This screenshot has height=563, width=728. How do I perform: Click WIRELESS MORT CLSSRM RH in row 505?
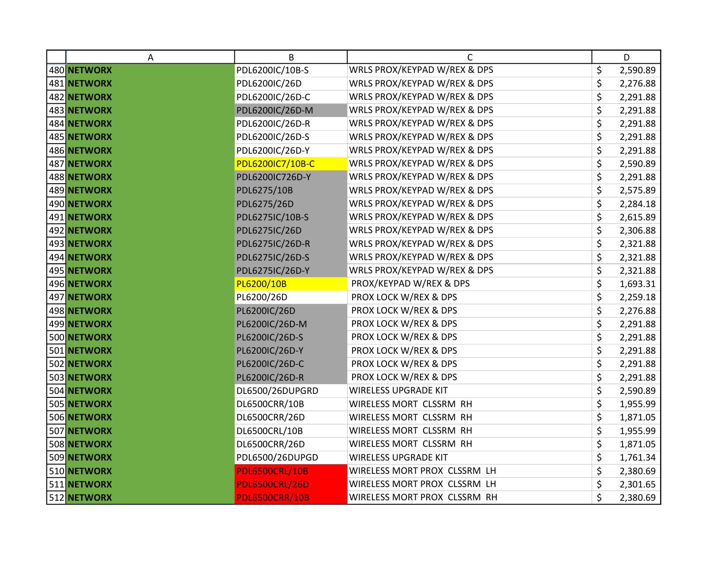[469, 404]
